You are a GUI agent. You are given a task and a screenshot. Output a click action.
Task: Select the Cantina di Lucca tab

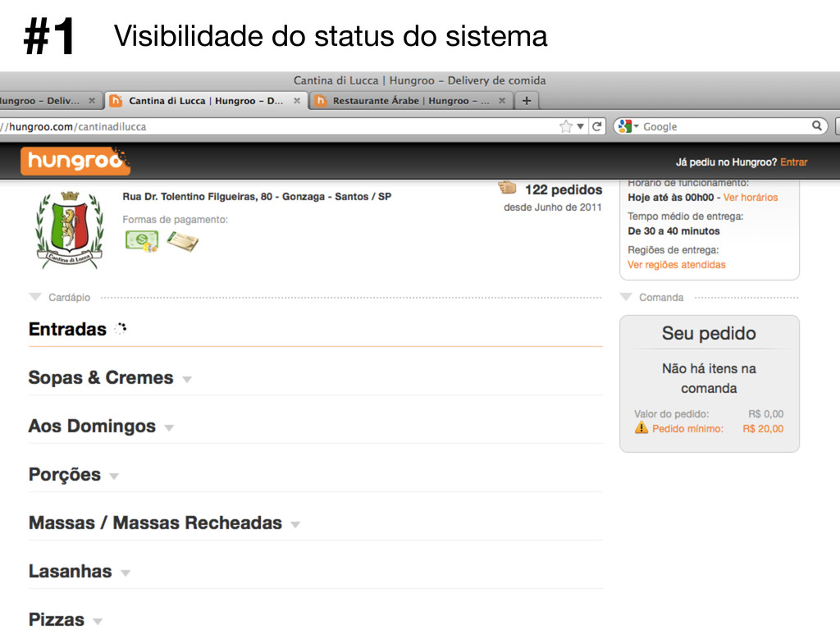(206, 101)
